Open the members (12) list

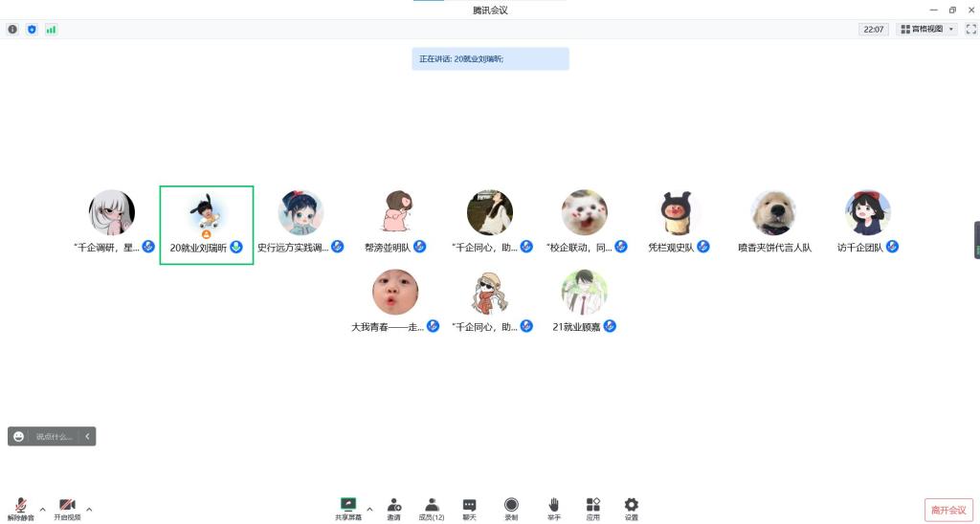point(432,509)
